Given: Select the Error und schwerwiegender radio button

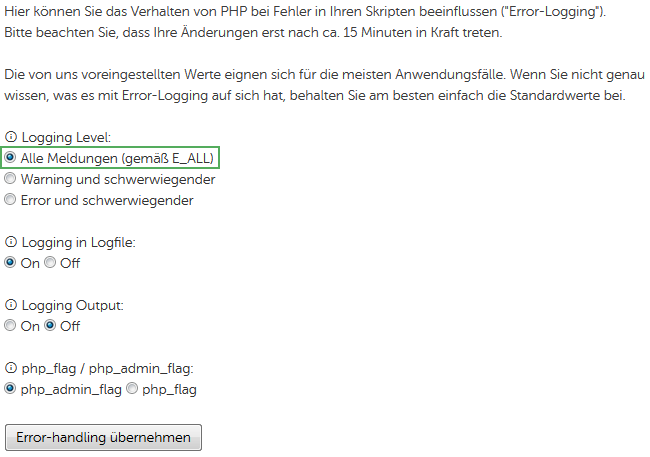Looking at the screenshot, I should (10, 199).
